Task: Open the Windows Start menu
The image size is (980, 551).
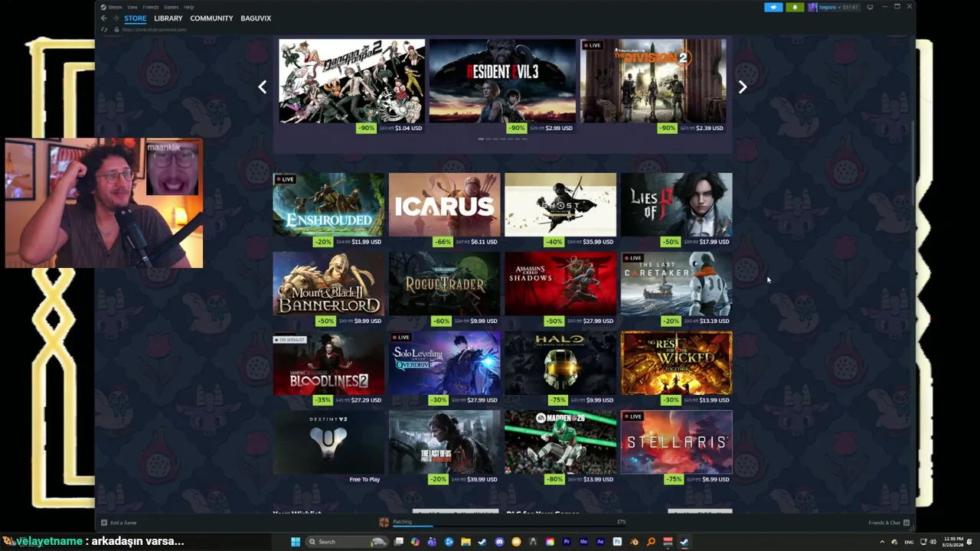Action: [296, 542]
